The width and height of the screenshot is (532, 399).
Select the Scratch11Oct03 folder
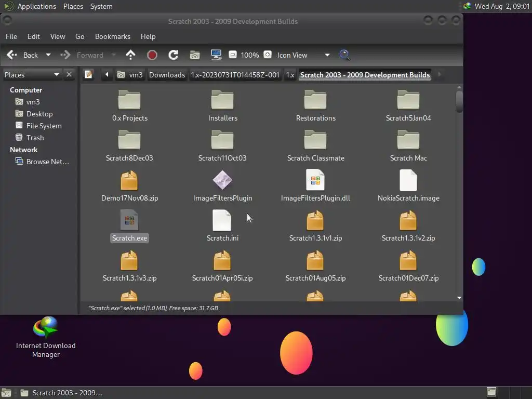[222, 146]
